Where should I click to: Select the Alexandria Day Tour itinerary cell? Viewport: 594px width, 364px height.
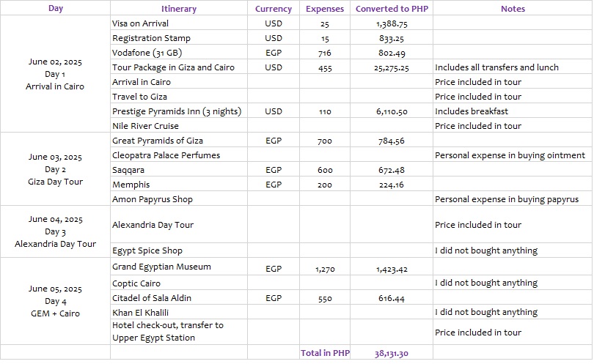coord(153,225)
